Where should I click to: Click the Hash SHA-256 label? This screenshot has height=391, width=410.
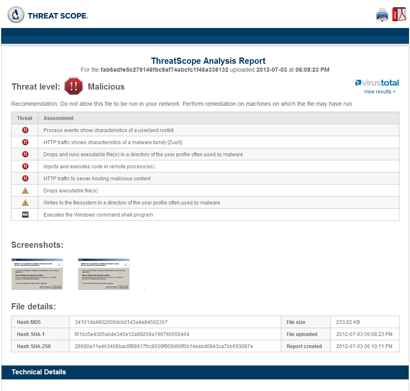click(x=34, y=346)
